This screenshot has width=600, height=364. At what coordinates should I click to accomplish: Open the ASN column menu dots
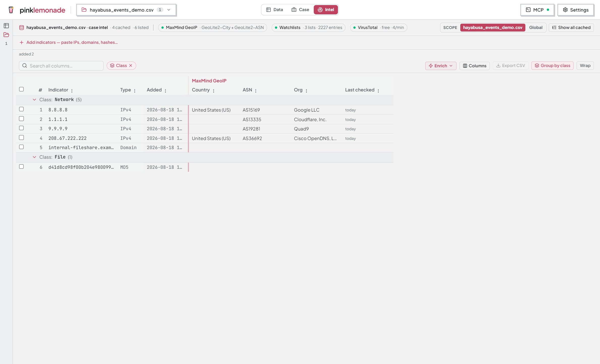coord(256,91)
